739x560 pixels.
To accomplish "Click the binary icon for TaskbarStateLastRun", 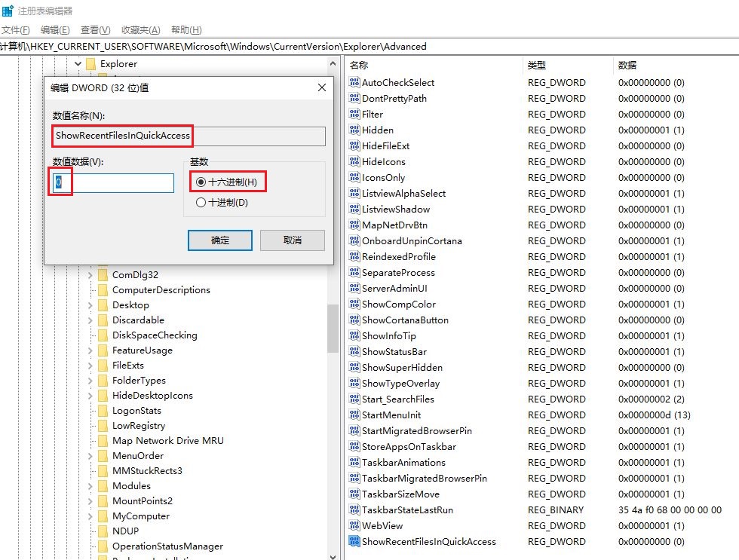I will tap(354, 510).
